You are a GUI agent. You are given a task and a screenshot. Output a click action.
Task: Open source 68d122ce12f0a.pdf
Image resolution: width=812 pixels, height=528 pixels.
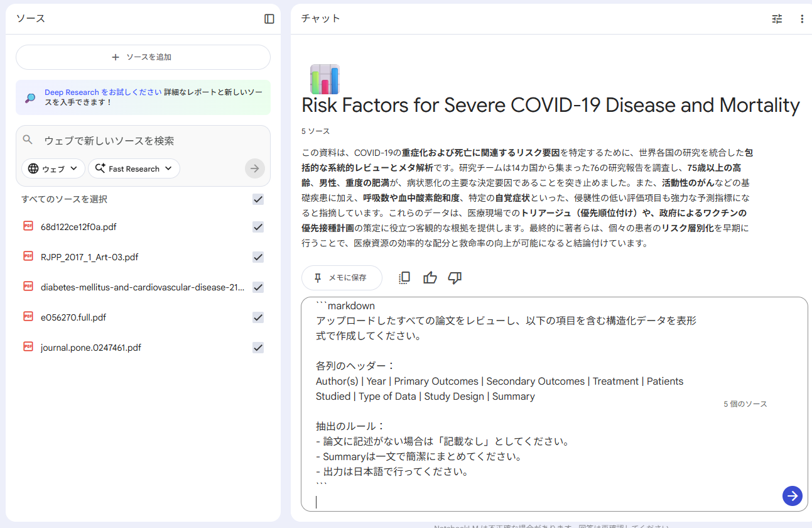click(x=78, y=227)
